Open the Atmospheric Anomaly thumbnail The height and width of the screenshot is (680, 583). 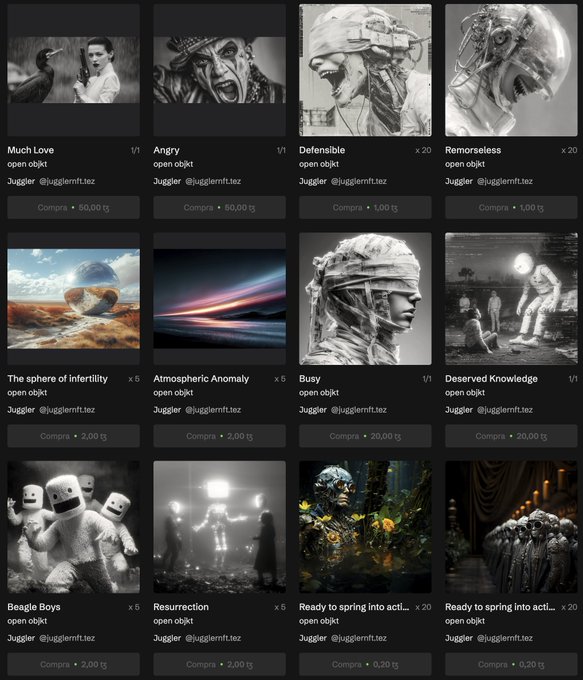click(219, 298)
